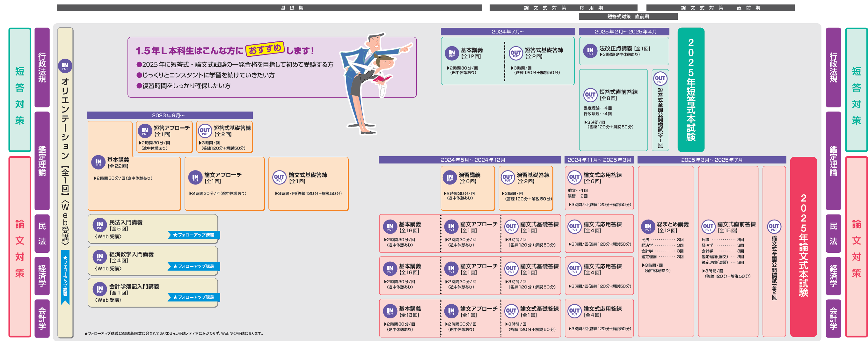The image size is (868, 341).
Task: Click the red 2025年論文式本試験 banner
Action: (x=803, y=246)
